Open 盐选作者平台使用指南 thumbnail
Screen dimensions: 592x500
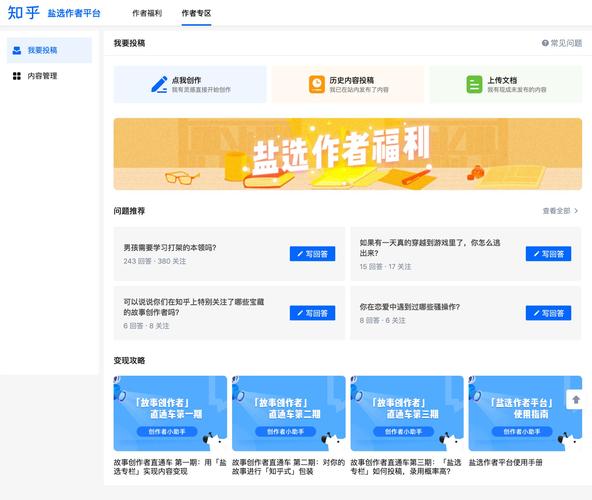tap(525, 413)
